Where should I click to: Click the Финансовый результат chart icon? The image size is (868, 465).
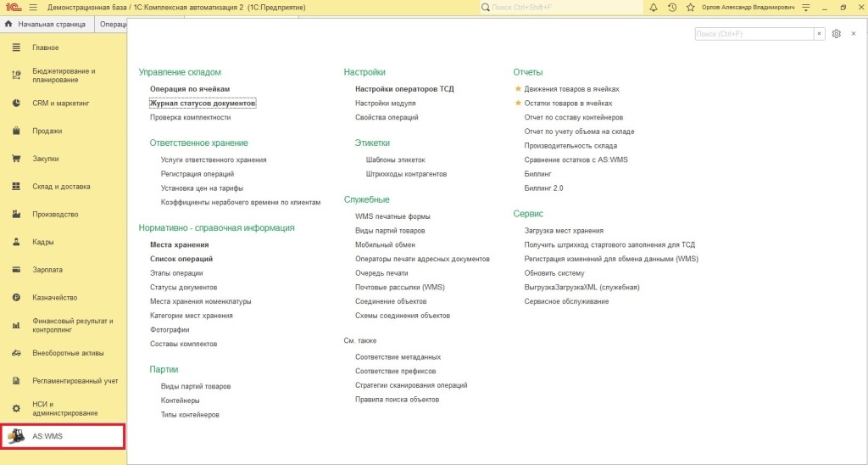(x=17, y=325)
